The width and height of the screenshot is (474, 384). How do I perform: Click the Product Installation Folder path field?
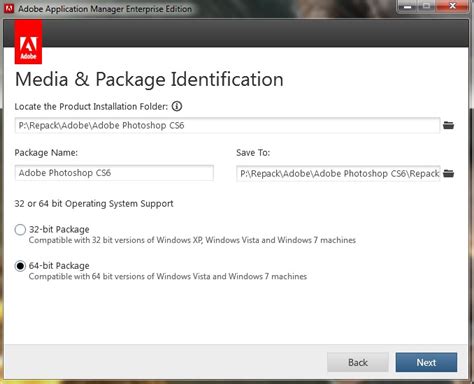227,125
